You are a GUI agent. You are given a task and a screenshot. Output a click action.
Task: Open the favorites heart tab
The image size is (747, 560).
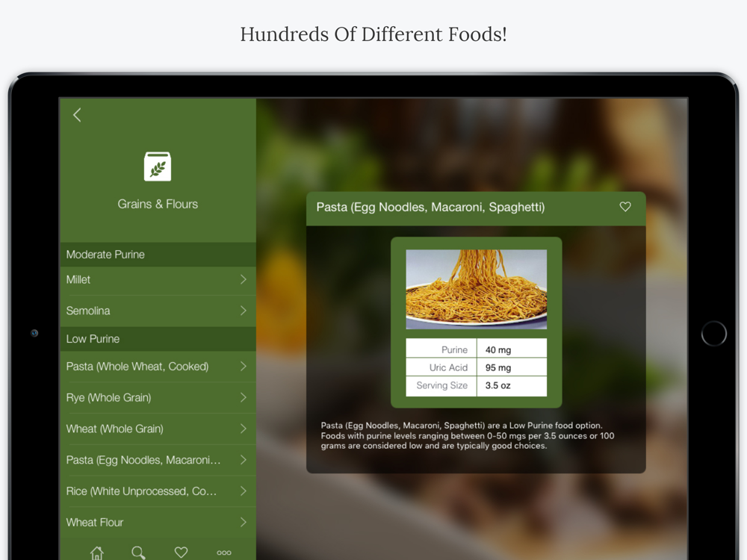pyautogui.click(x=181, y=553)
